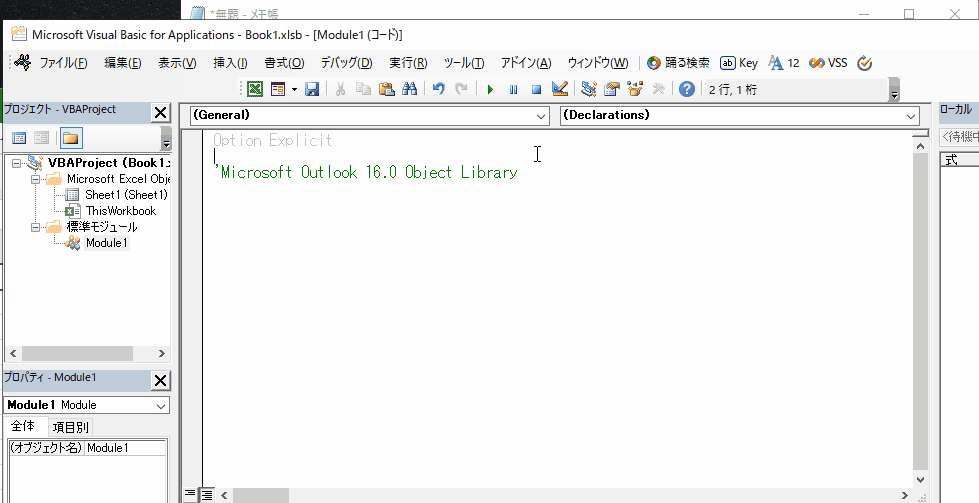Select ThisWorkbook in project tree
This screenshot has width=979, height=503.
(121, 211)
